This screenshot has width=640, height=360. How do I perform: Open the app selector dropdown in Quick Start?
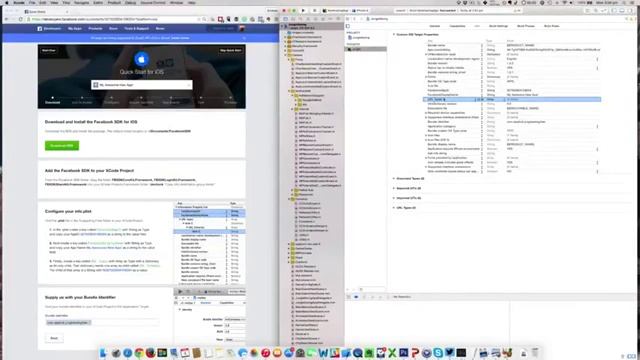coord(142,85)
